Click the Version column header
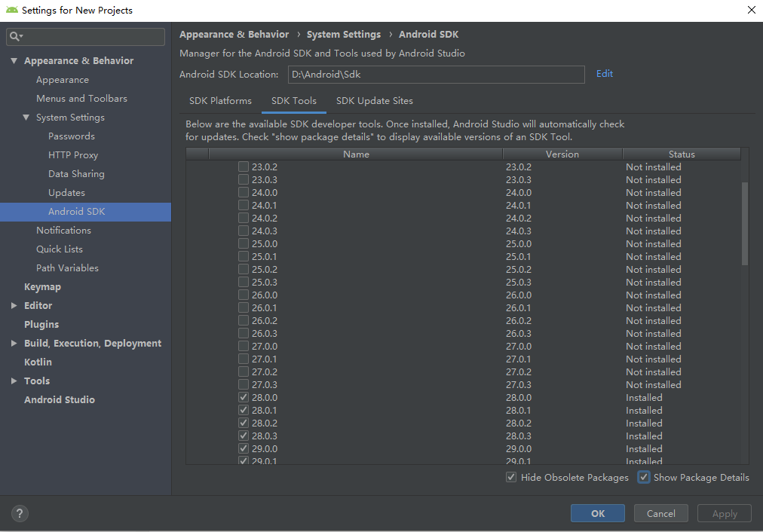Screen dimensions: 763x532 pyautogui.click(x=562, y=154)
